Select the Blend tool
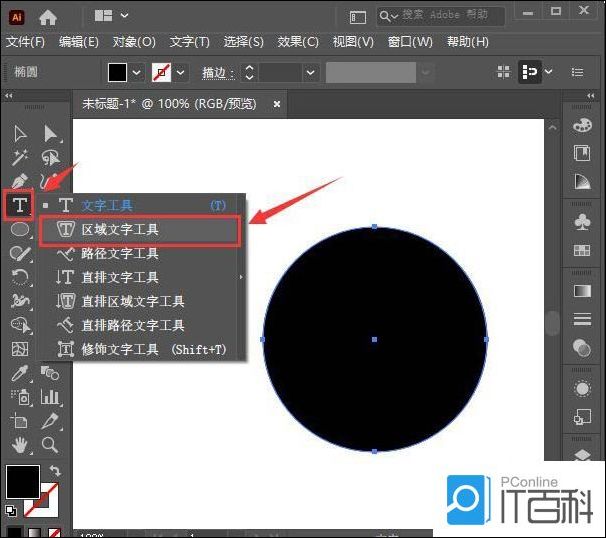This screenshot has height=538, width=606. pos(50,373)
